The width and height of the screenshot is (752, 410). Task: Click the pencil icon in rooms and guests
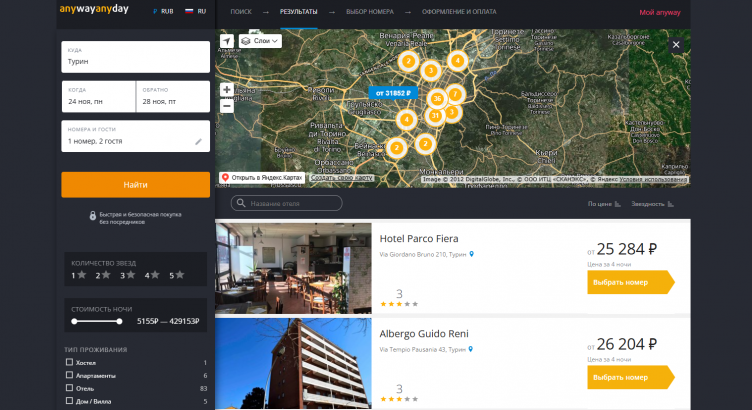tap(198, 142)
